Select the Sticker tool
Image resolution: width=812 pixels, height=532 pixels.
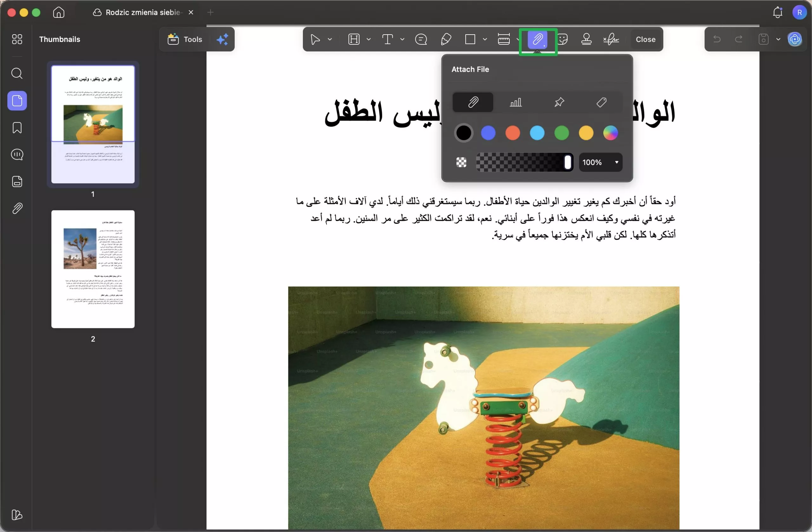[563, 39]
